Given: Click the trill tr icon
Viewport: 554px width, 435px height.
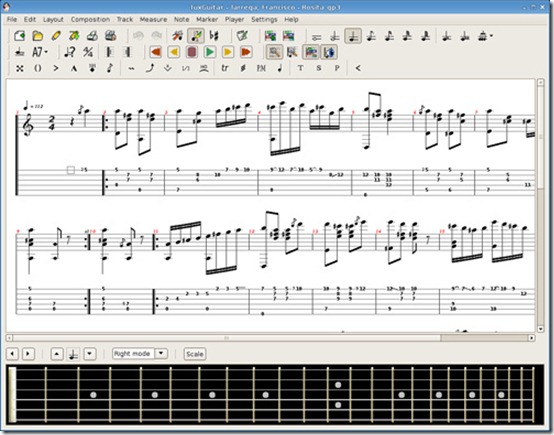Looking at the screenshot, I should click(225, 68).
